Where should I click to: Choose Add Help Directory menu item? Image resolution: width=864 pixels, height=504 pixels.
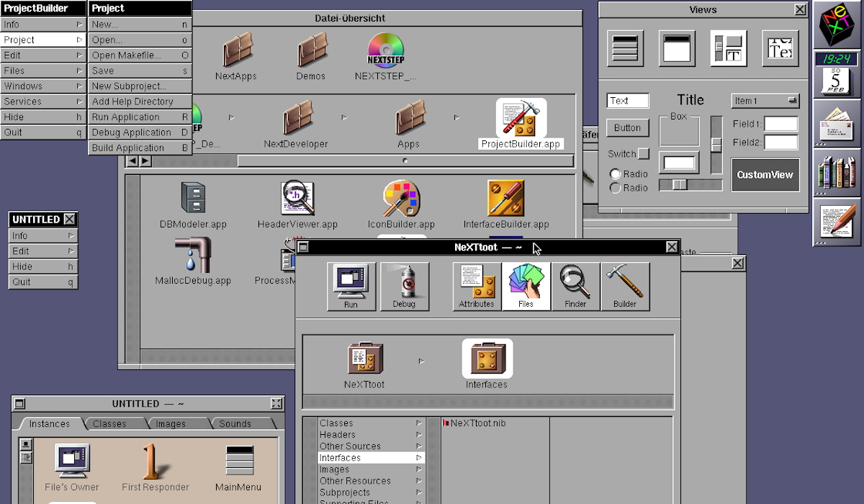140,102
